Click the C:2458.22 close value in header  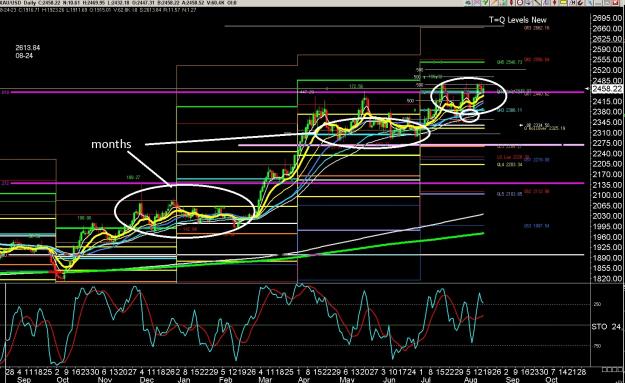pos(49,3)
